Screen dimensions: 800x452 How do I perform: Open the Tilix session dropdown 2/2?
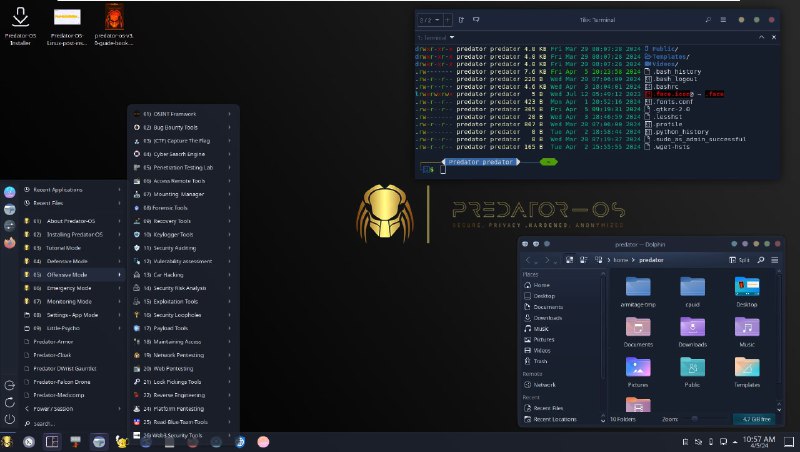click(x=430, y=20)
